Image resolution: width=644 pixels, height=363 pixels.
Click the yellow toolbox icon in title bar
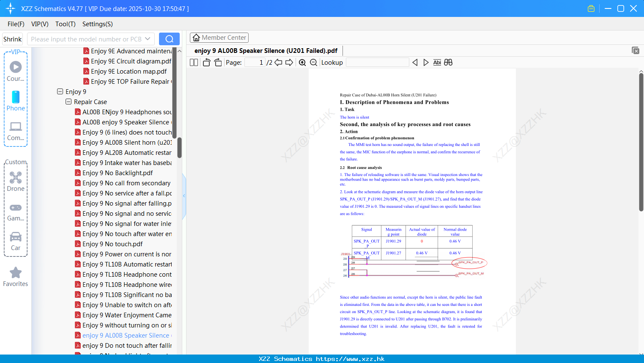click(591, 8)
